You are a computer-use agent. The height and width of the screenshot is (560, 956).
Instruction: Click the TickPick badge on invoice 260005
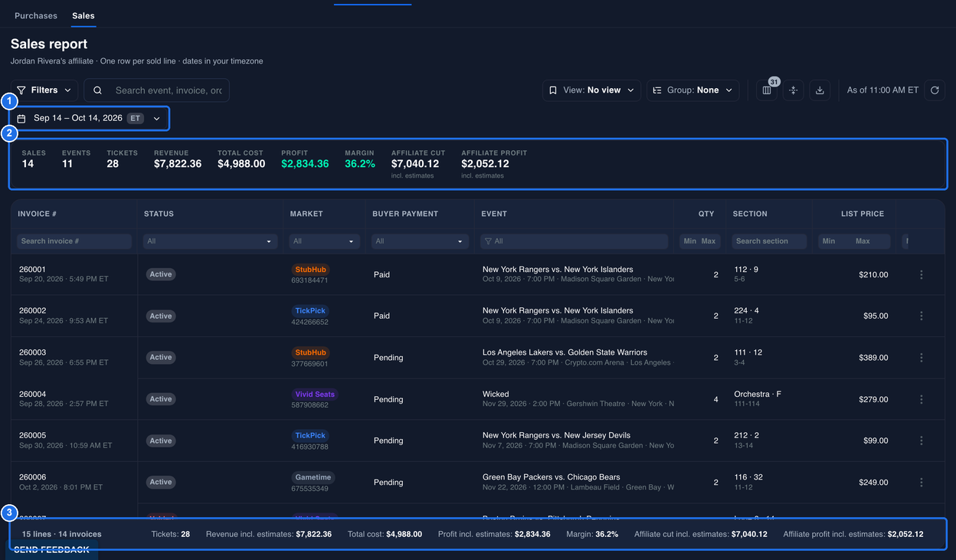[x=310, y=436]
